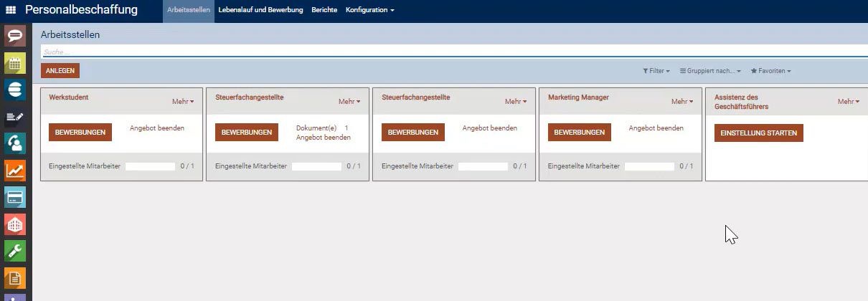Open the CRM headset person icon
The width and height of the screenshot is (868, 301).
click(x=15, y=143)
